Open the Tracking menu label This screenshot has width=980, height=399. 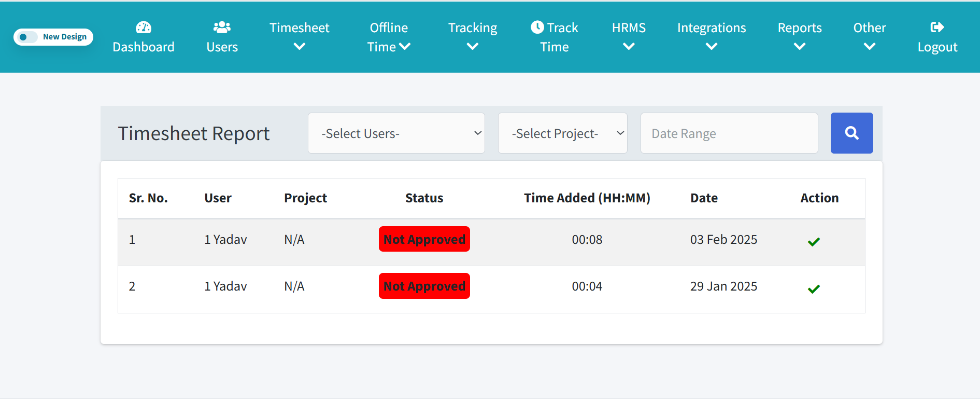pos(472,28)
